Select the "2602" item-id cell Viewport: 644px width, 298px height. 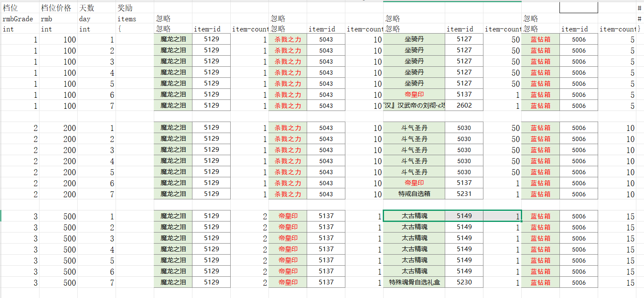point(464,105)
